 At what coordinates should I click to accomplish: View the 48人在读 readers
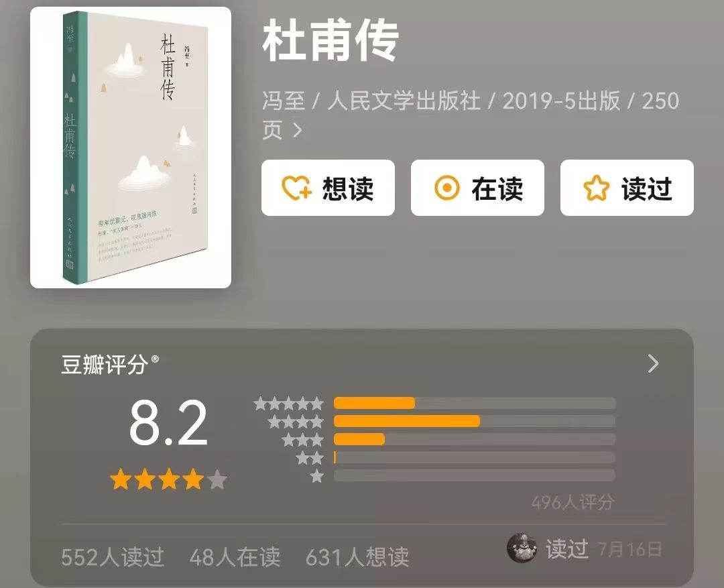235,556
